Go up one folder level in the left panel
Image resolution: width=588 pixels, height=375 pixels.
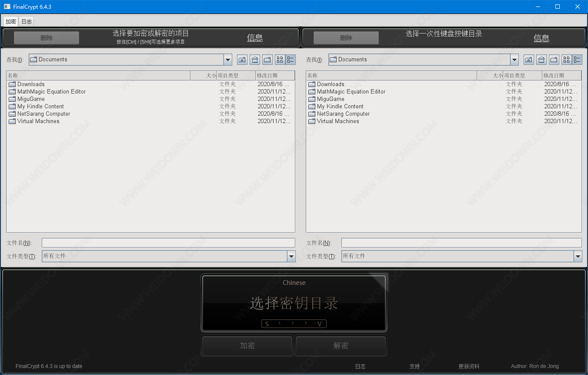click(x=242, y=60)
